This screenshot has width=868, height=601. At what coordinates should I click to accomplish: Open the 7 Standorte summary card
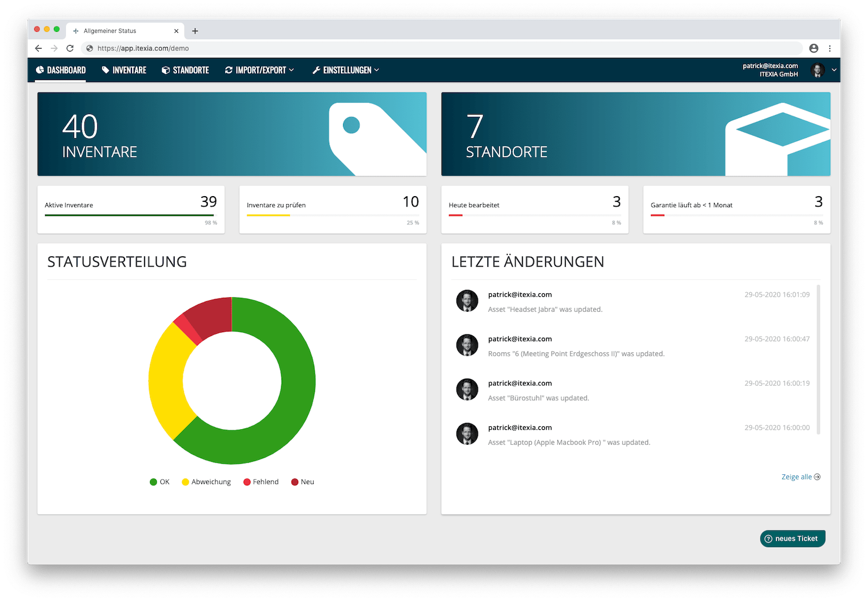pyautogui.click(x=636, y=134)
